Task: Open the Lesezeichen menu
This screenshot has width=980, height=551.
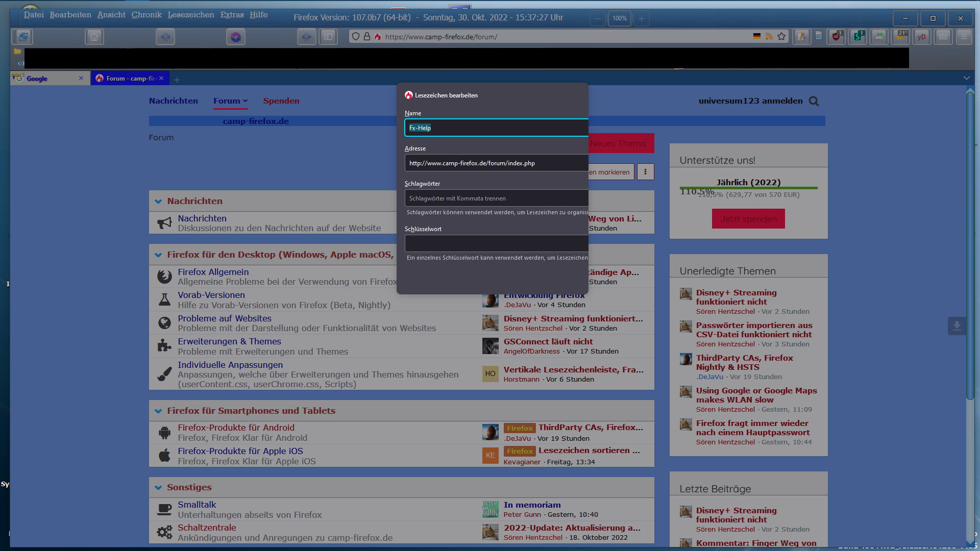Action: pyautogui.click(x=191, y=15)
